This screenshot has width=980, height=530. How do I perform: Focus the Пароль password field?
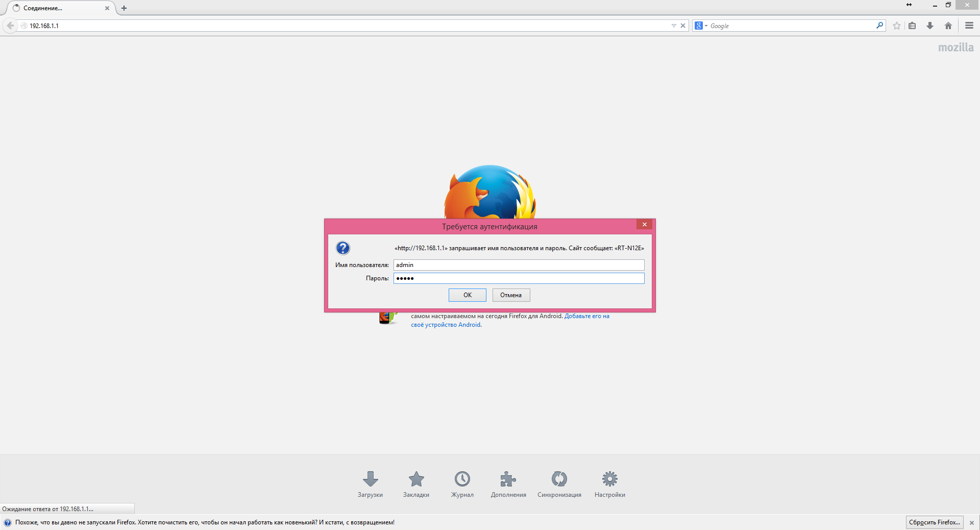(519, 278)
